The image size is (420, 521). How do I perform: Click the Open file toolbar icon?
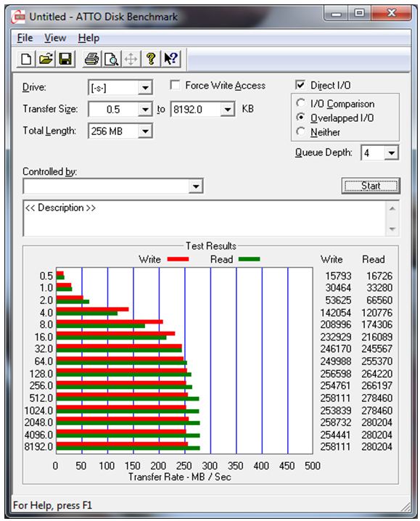(x=46, y=60)
